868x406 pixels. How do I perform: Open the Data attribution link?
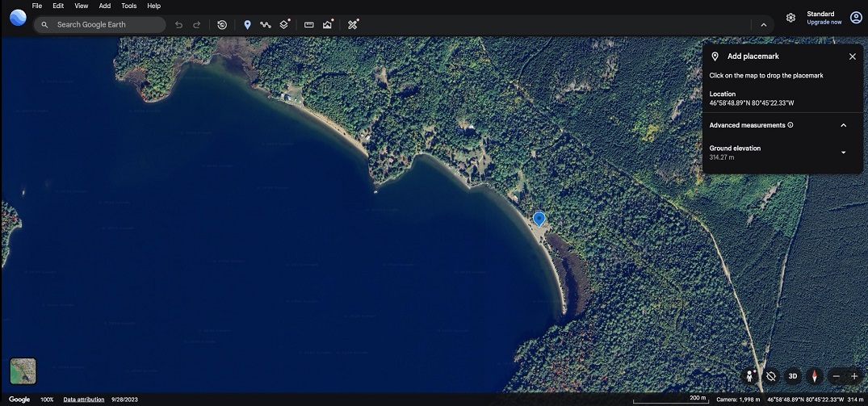coord(84,400)
